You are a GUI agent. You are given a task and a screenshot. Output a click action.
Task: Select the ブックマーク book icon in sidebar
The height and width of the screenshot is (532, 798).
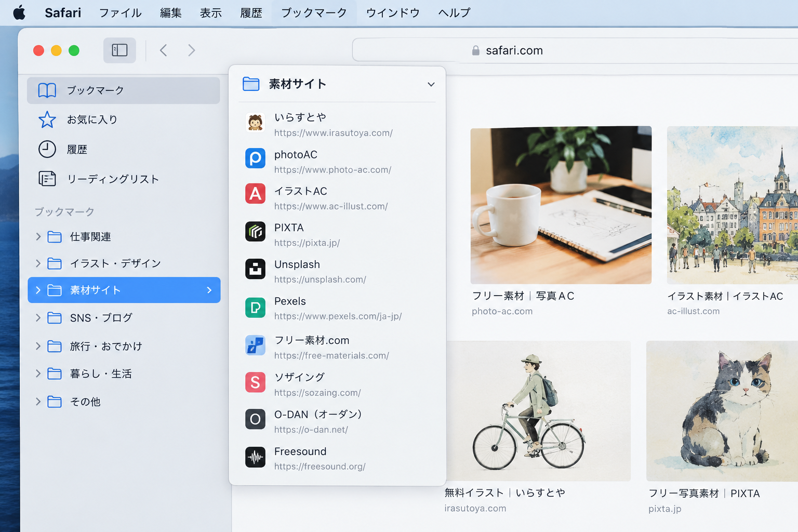pyautogui.click(x=47, y=90)
